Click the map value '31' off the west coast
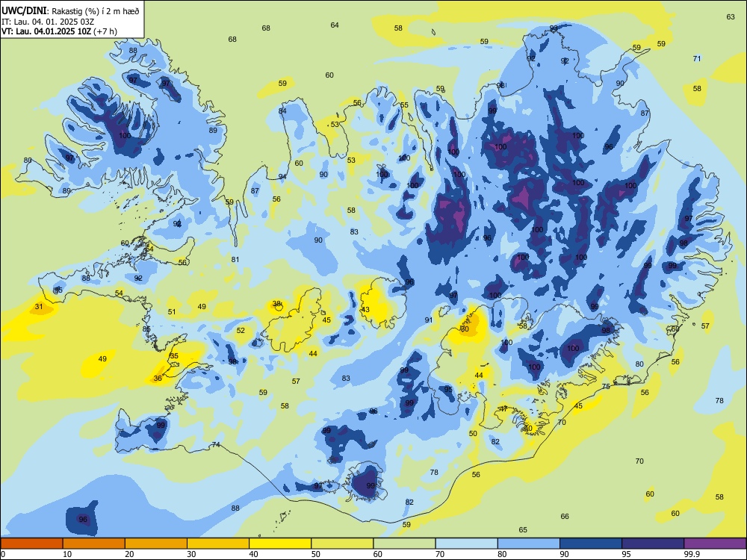 (39, 307)
